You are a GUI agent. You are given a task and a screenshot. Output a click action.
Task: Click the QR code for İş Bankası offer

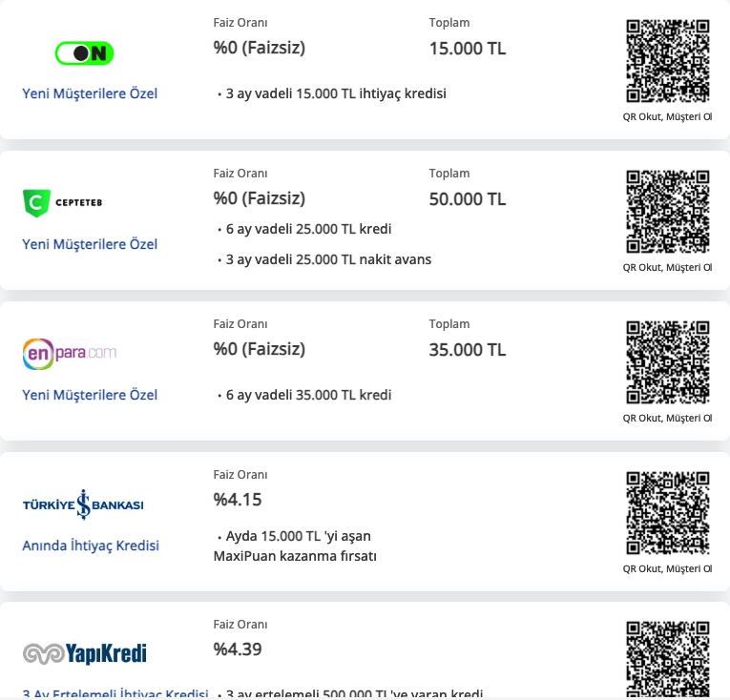pyautogui.click(x=668, y=513)
